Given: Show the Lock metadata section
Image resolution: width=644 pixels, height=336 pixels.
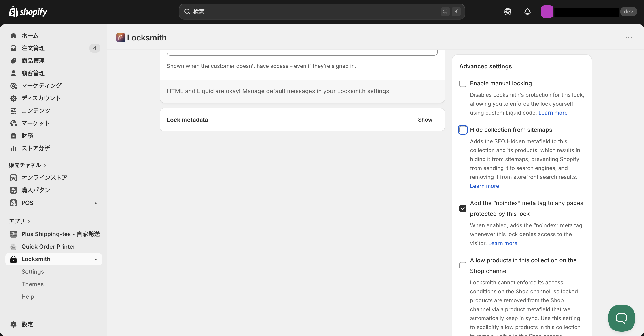Looking at the screenshot, I should click(x=425, y=120).
